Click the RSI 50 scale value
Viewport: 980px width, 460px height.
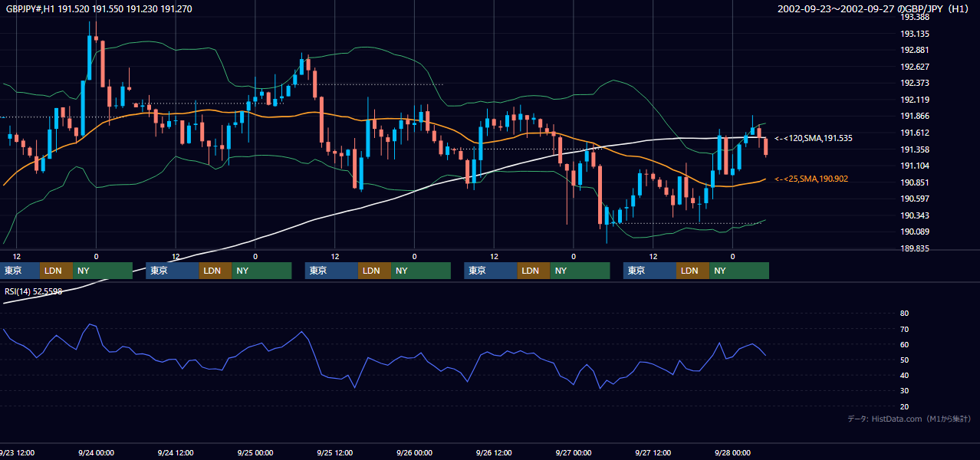904,360
